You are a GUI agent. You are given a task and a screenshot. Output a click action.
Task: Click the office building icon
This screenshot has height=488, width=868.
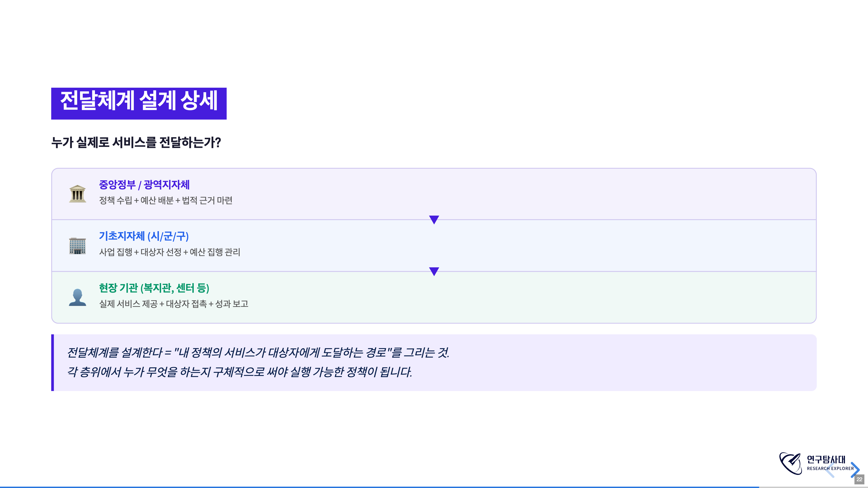(x=78, y=246)
